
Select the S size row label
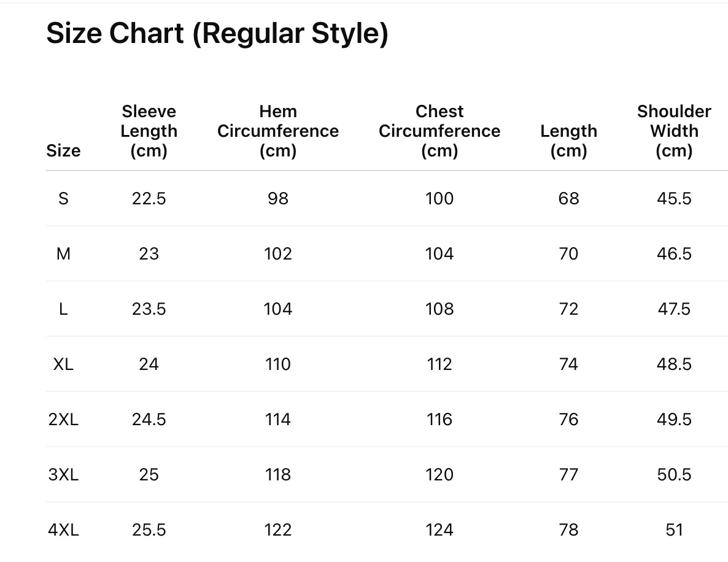click(63, 198)
